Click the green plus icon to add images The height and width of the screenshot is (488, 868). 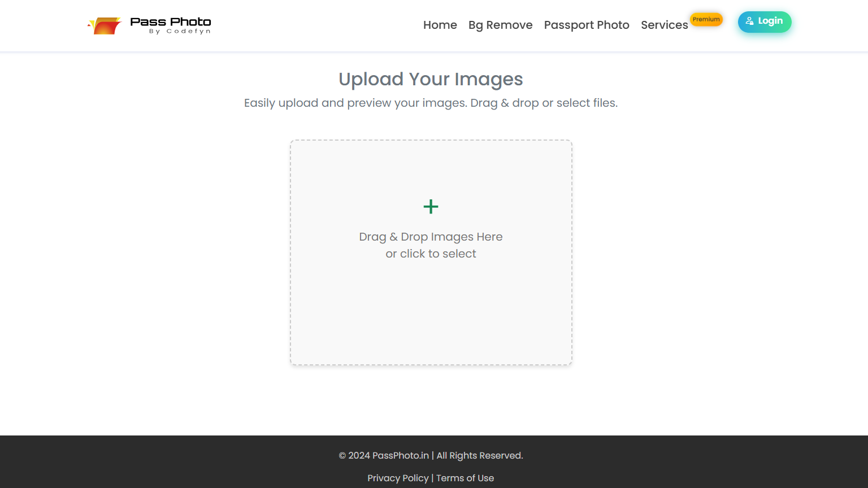[x=431, y=207]
